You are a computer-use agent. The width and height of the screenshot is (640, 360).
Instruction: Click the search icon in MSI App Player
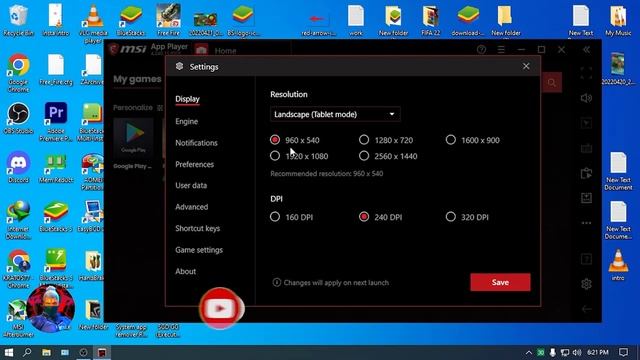click(552, 83)
